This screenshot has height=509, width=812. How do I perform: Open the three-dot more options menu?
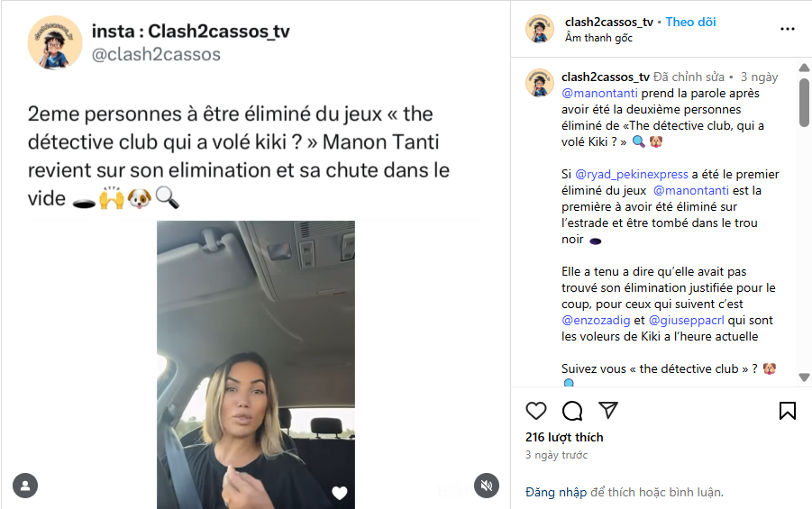[787, 29]
